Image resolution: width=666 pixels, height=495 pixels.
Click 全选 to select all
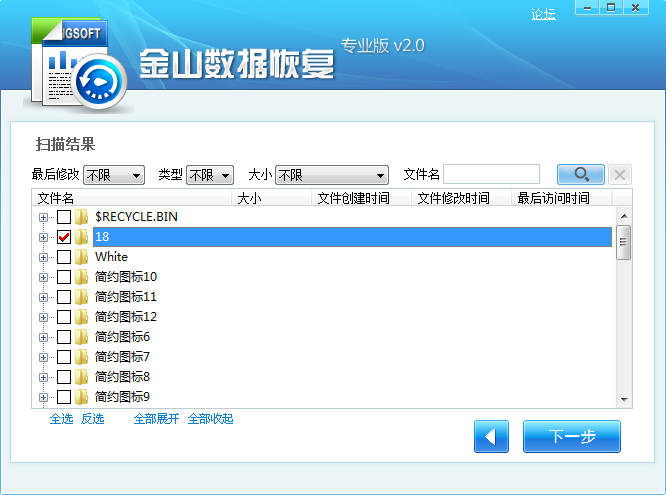click(62, 419)
